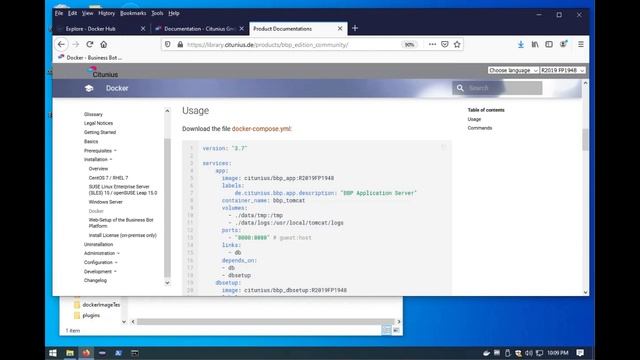
Task: Open the Bookmarks menu
Action: coord(133,13)
